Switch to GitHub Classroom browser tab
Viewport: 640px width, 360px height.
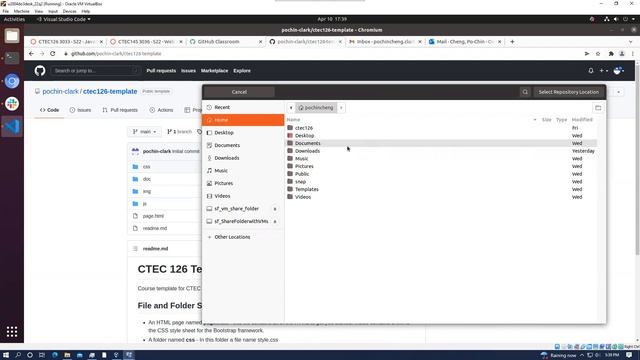225,42
